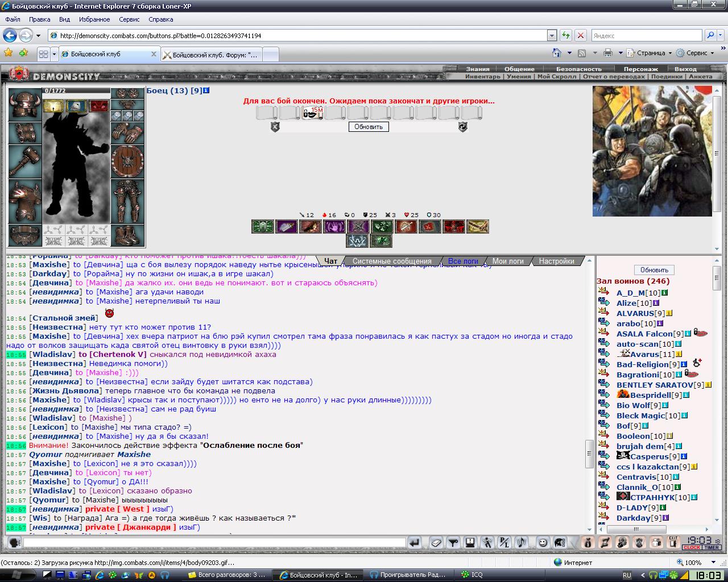
Task: Open the Все логи tab
Action: pos(463,261)
